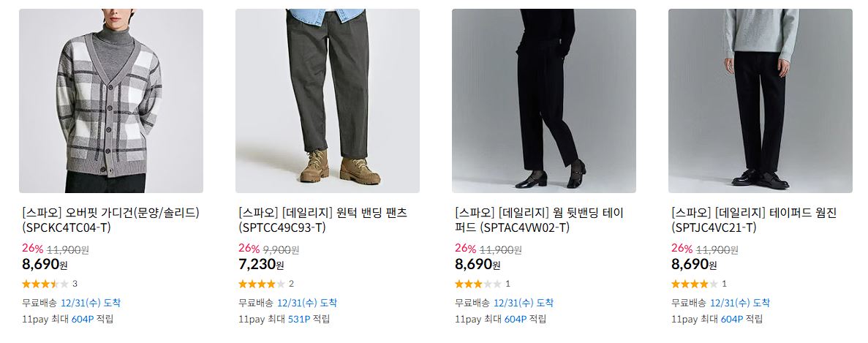The width and height of the screenshot is (868, 343).
Task: Click 12/31(수) 도착 under one-tuck pants
Action: (306, 304)
